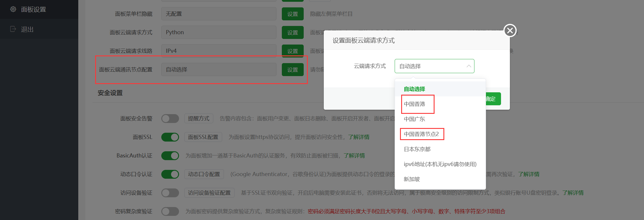Open 访问设备验证配置 button
The width and height of the screenshot is (644, 220).
(x=209, y=193)
